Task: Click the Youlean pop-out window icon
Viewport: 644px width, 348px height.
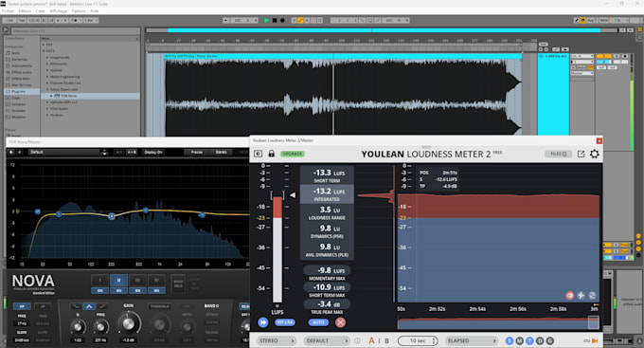Action: coord(581,154)
